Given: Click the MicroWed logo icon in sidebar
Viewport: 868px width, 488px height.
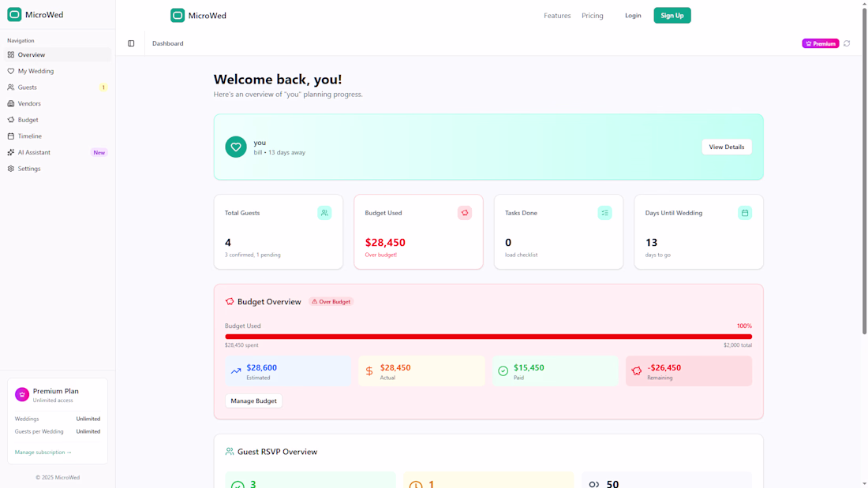Looking at the screenshot, I should pos(14,15).
